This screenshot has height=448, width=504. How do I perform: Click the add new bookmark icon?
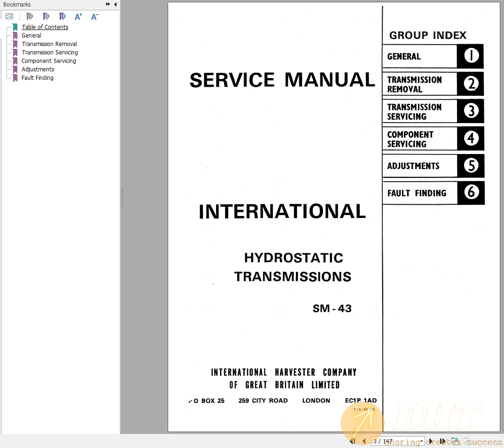(x=46, y=16)
